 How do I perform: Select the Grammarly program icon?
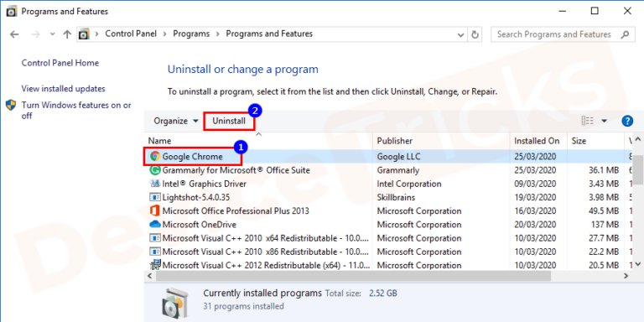tap(155, 170)
